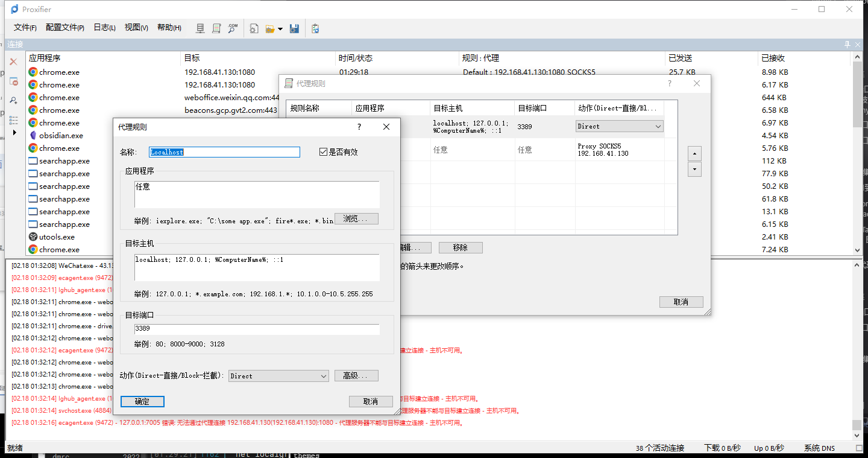The image size is (868, 458).
Task: Open the Proxification Rules toolbar icon
Action: pos(216,28)
